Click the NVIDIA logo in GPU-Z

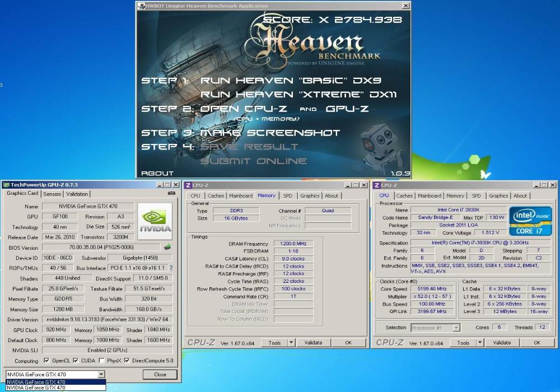point(155,221)
